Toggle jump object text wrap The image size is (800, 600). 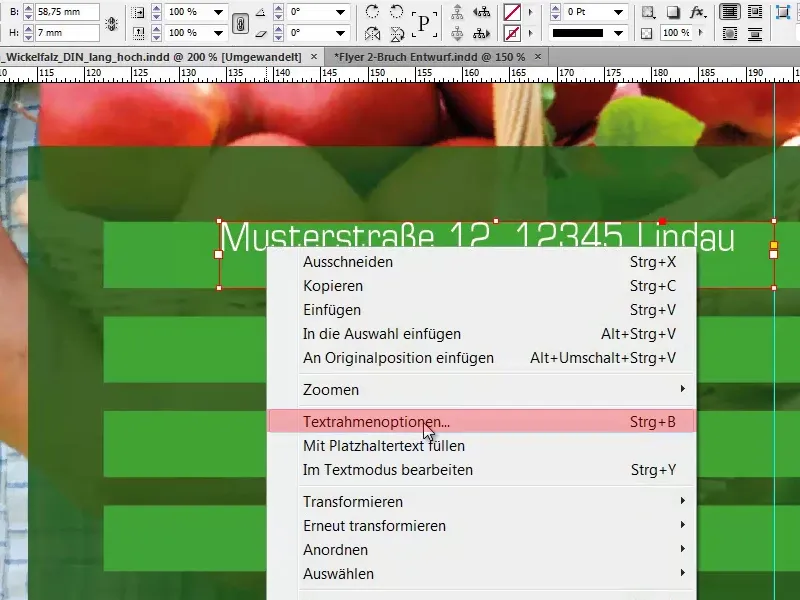pyautogui.click(x=755, y=34)
